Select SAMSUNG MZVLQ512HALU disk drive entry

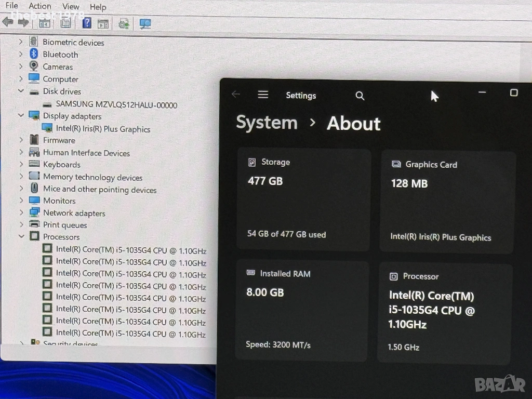(x=116, y=104)
